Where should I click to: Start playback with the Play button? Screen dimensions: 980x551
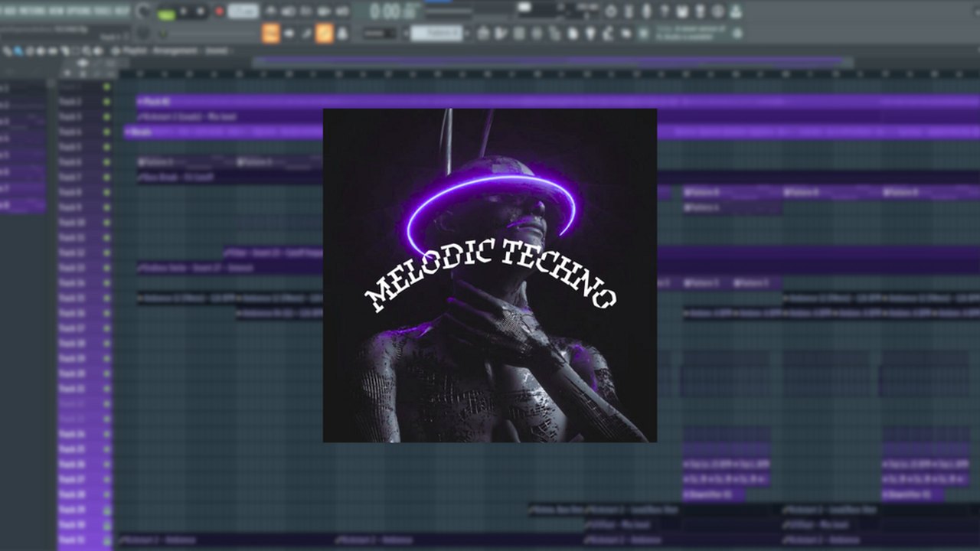tap(185, 11)
